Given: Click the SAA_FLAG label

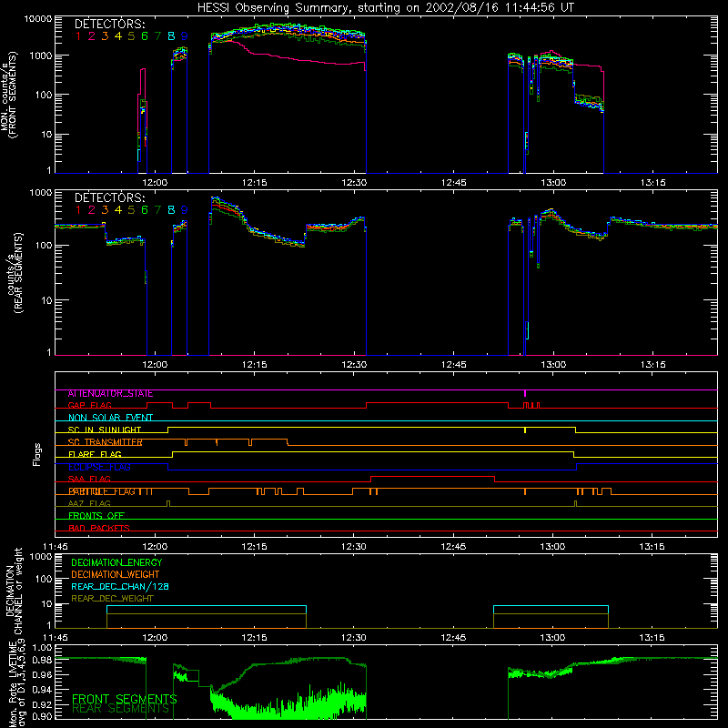Looking at the screenshot, I should [89, 479].
